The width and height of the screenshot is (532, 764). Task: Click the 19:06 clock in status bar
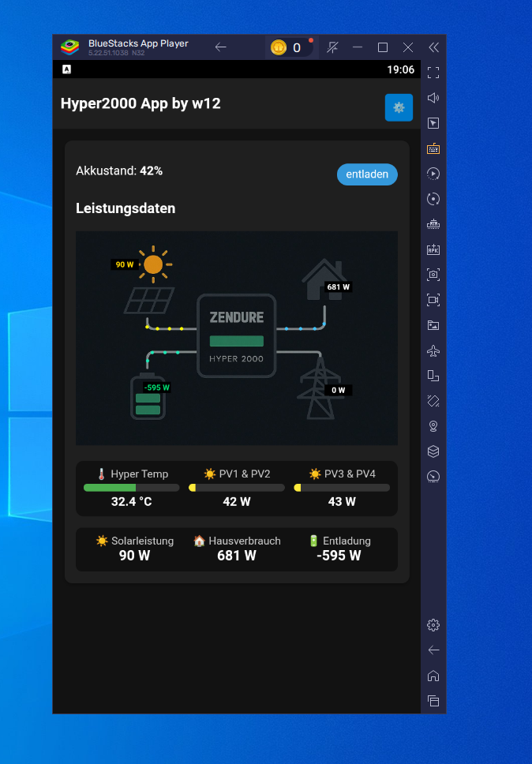(x=400, y=69)
